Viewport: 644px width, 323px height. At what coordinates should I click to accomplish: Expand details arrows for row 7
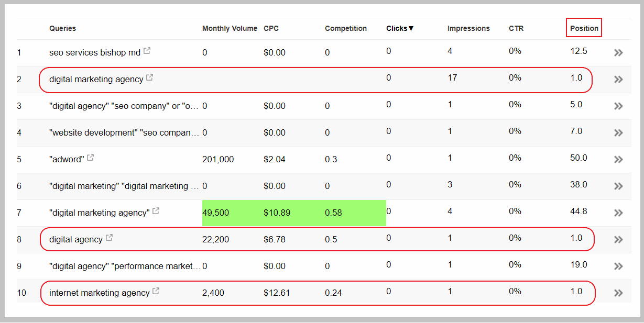(618, 213)
